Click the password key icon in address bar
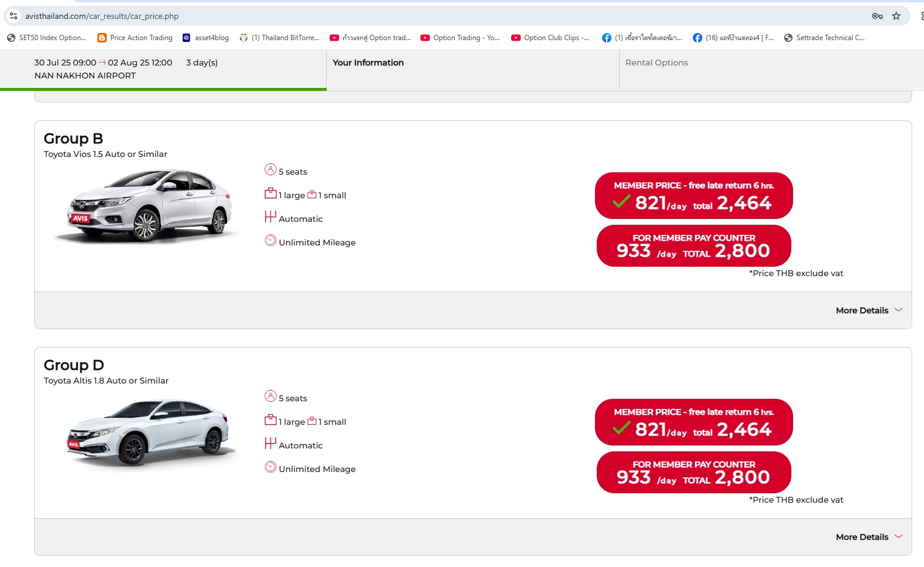Viewport: 924px width, 567px height. point(877,16)
